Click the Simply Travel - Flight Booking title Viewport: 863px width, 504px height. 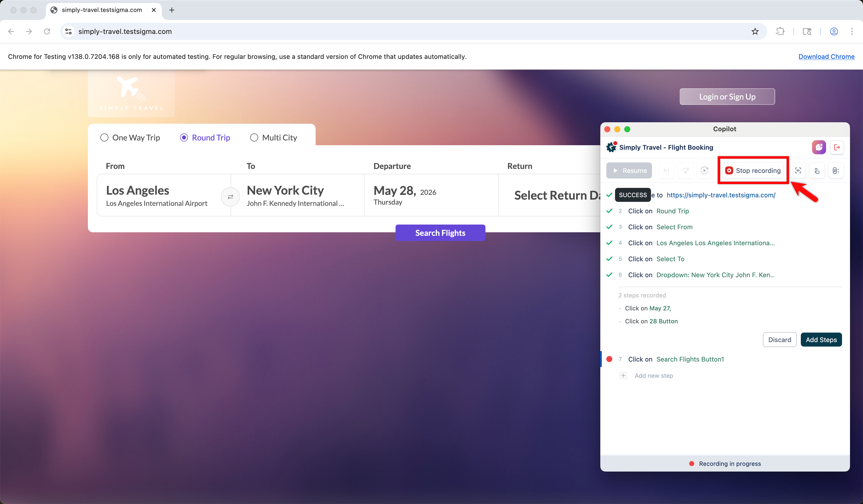[x=666, y=147]
